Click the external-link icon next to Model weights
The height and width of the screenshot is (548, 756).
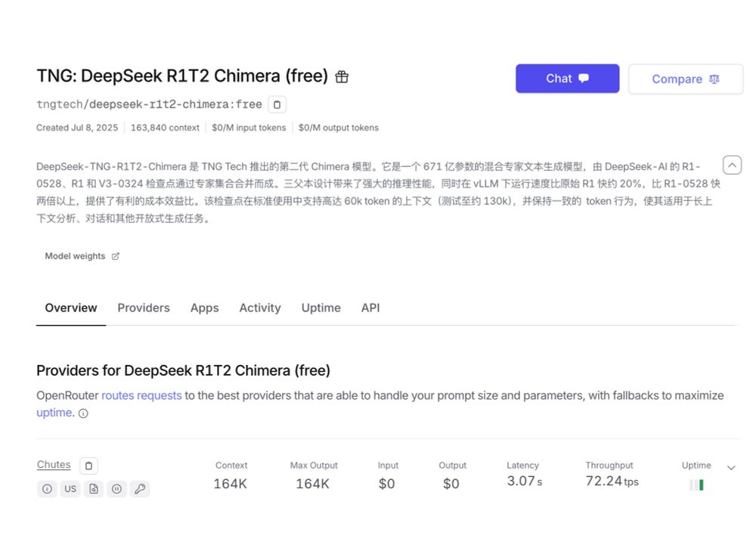click(115, 256)
